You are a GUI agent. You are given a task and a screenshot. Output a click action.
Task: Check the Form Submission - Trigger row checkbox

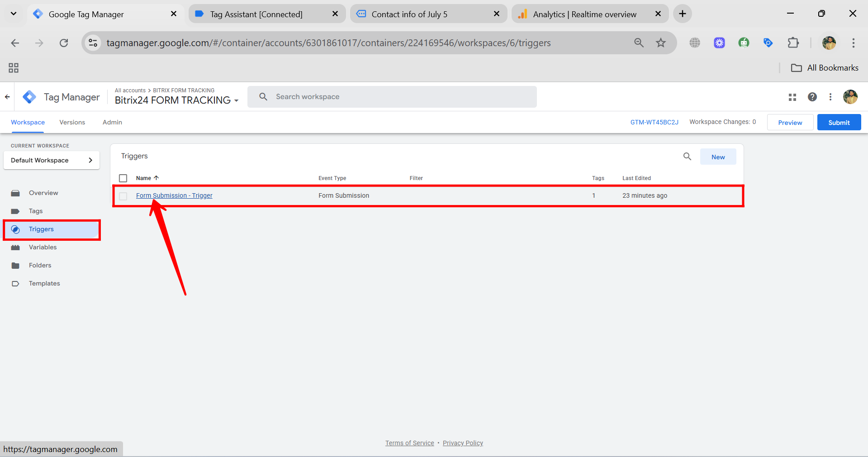(x=123, y=196)
